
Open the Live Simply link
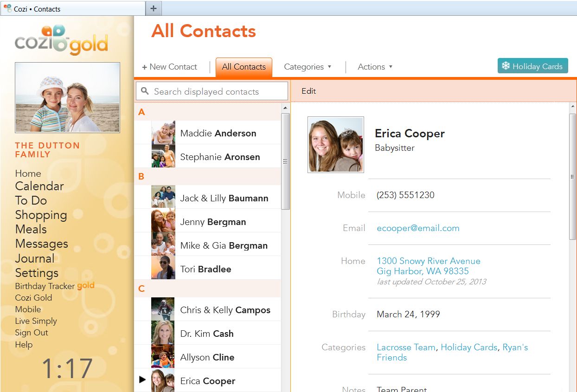coord(36,321)
